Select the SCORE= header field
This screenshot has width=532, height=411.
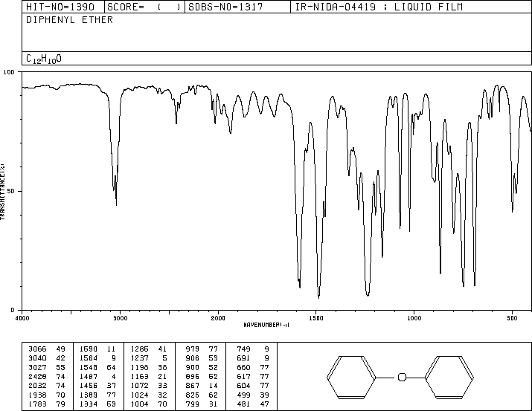(144, 7)
